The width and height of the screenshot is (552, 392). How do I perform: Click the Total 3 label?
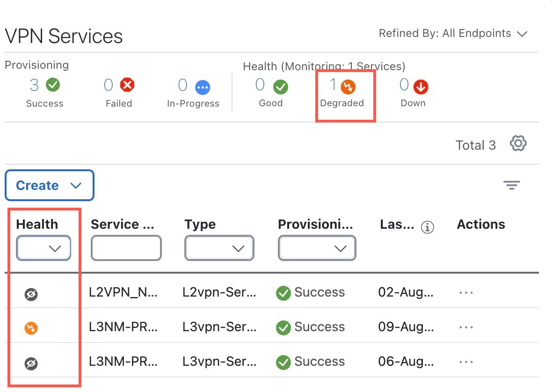coord(476,145)
